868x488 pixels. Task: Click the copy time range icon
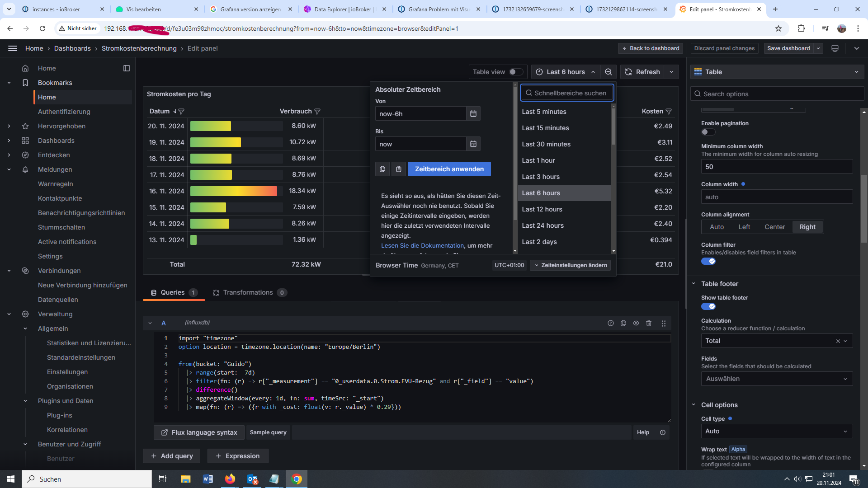(382, 169)
